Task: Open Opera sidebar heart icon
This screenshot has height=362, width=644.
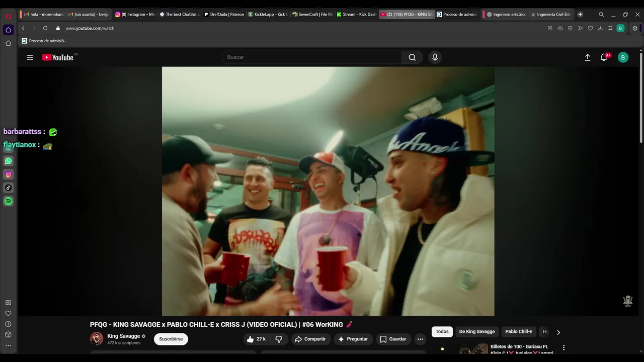Action: [x=8, y=313]
